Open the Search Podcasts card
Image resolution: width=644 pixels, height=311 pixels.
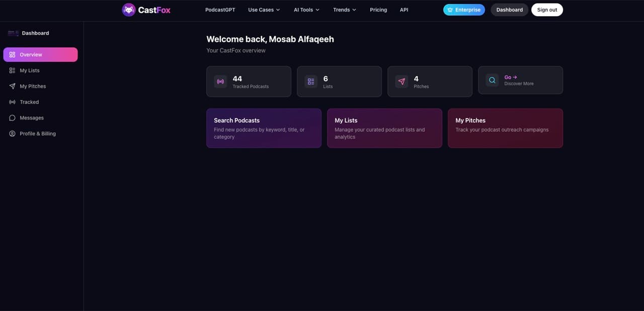264,128
